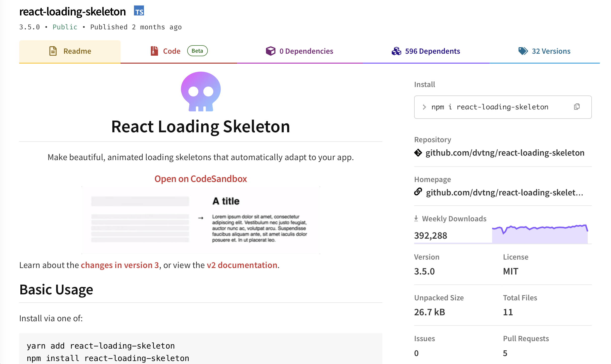The image size is (611, 364).
Task: Open the 596 Dependents tab
Action: pos(426,51)
